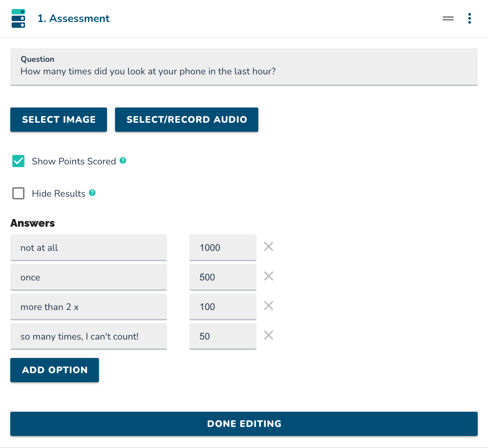Open help icon for Show Points Scored

[x=123, y=160]
